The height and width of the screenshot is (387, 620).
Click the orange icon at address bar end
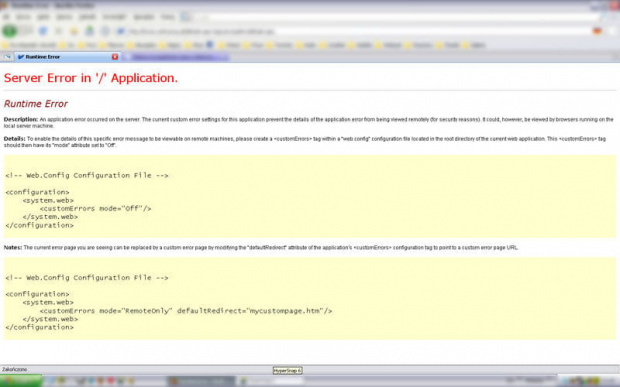coord(597,31)
